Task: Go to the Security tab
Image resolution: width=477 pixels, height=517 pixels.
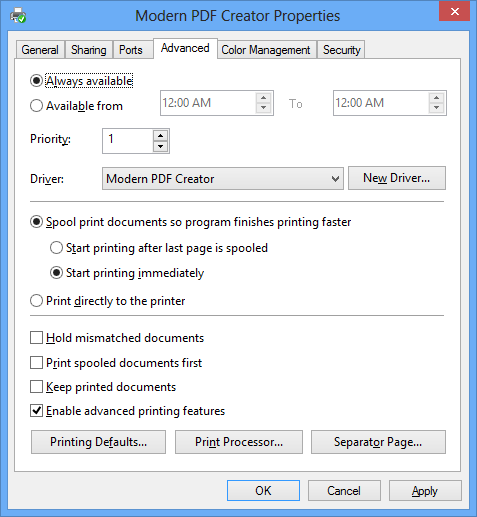Action: tap(341, 50)
